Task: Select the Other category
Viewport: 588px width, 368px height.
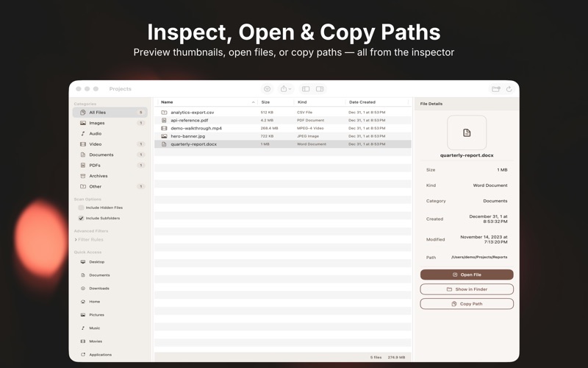Action: (110, 186)
